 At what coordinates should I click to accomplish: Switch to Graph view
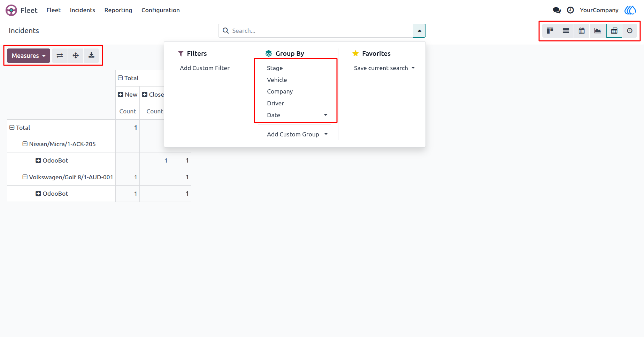pos(598,31)
